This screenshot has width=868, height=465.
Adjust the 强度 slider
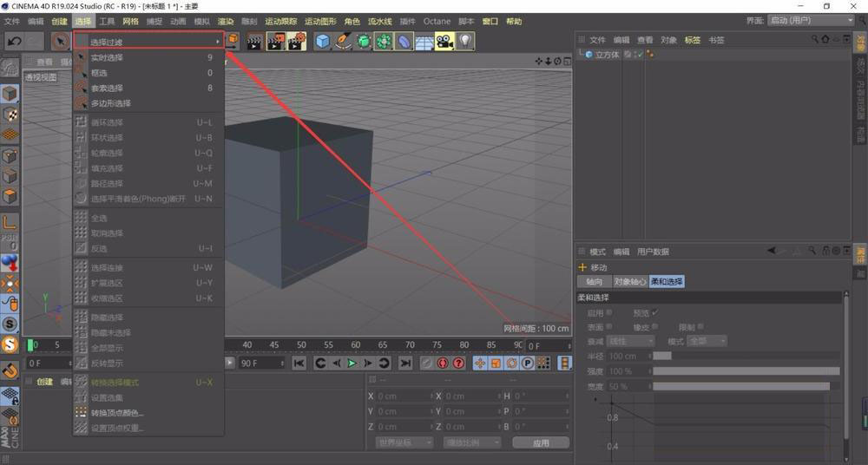[746, 371]
